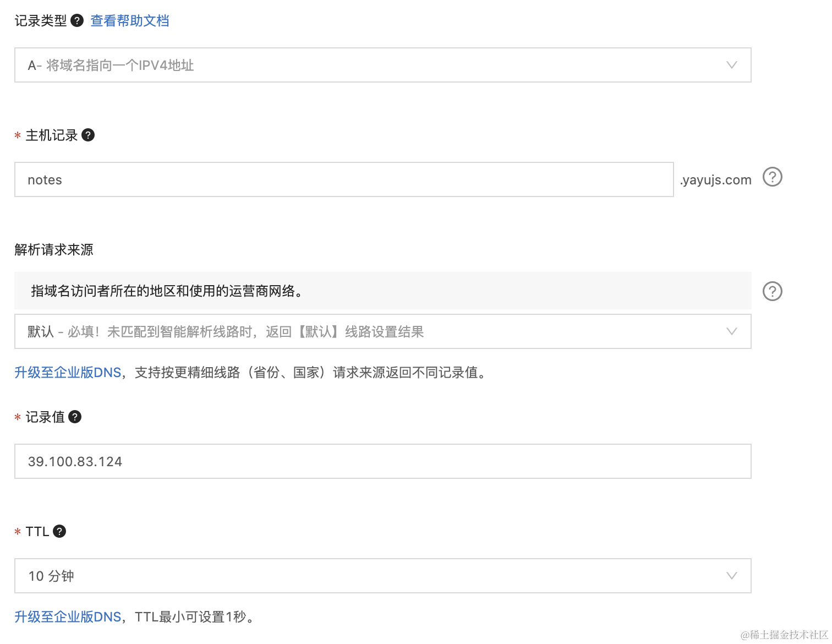Click the help icon beside 记录值
Viewport: 832px width, 644px height.
75,417
